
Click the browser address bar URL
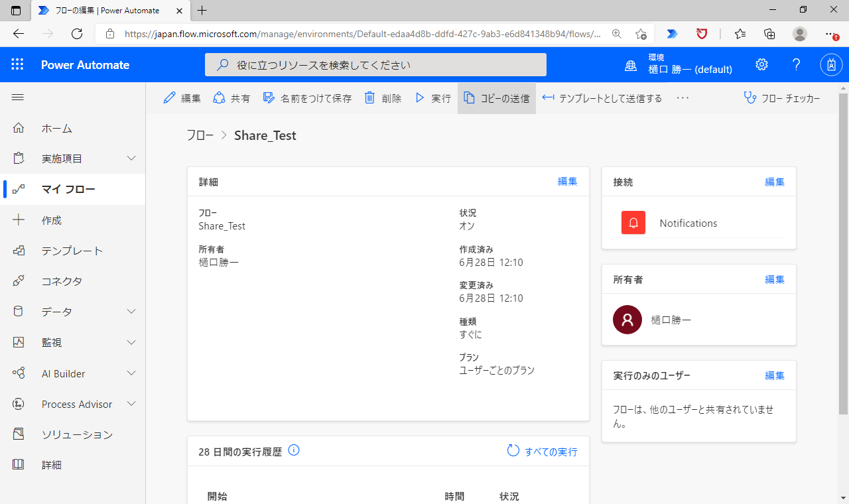coord(363,34)
